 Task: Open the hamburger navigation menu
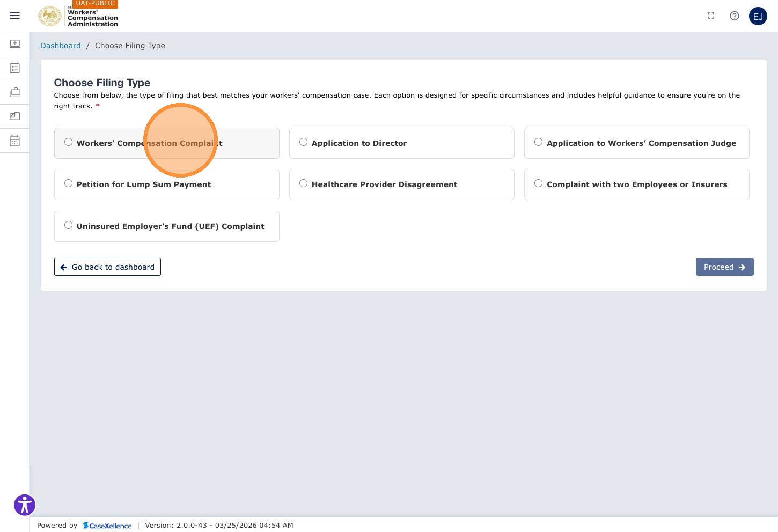coord(15,16)
